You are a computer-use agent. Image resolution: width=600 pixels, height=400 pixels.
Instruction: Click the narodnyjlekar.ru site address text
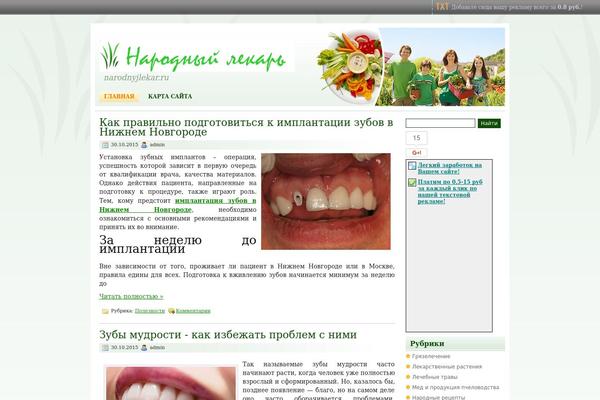point(136,77)
